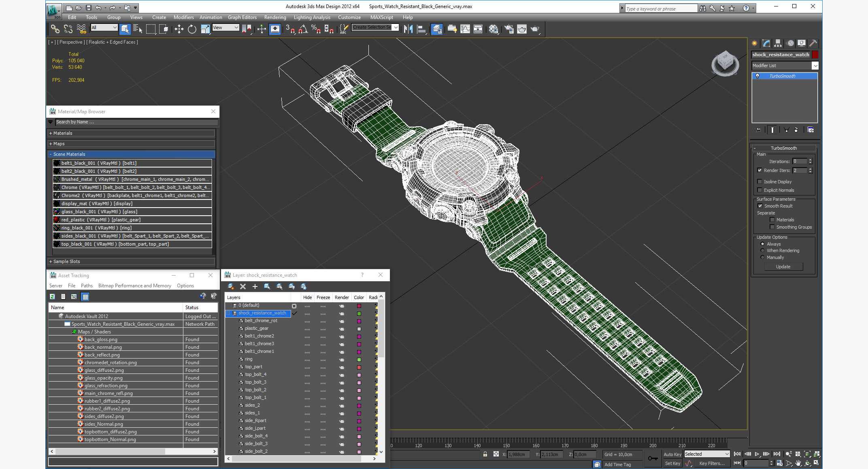Expand the Materials group in browser

tap(131, 133)
